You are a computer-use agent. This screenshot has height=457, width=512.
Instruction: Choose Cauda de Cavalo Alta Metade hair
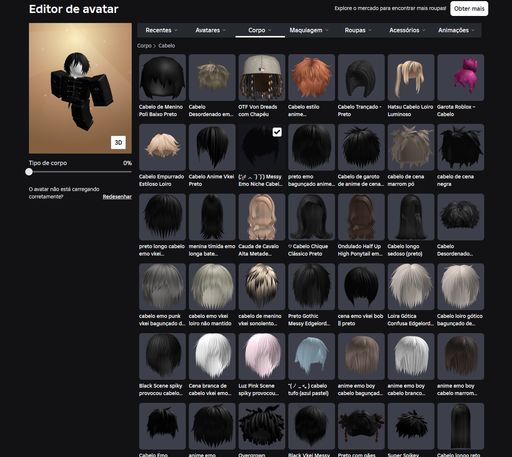pos(262,217)
